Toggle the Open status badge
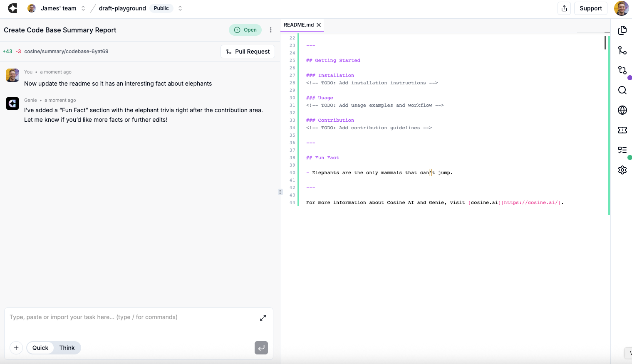Viewport: 632px width, 364px height. click(x=245, y=30)
